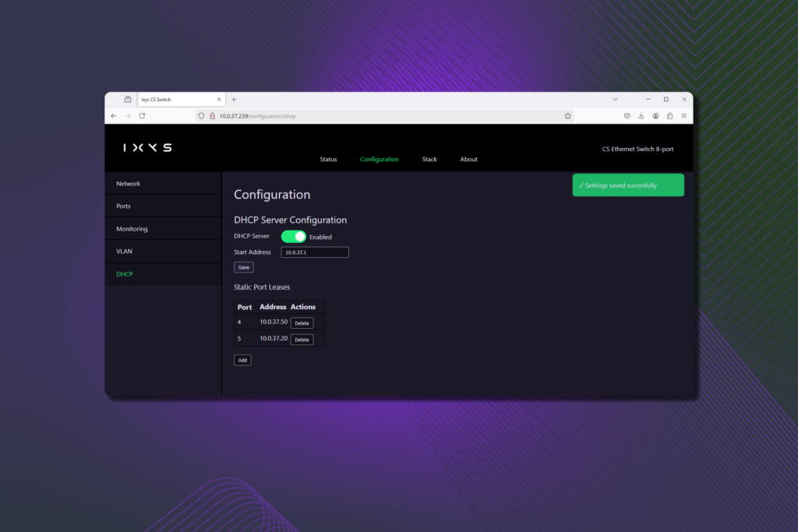
Task: Select the Configuration navigation tab
Action: coord(380,159)
